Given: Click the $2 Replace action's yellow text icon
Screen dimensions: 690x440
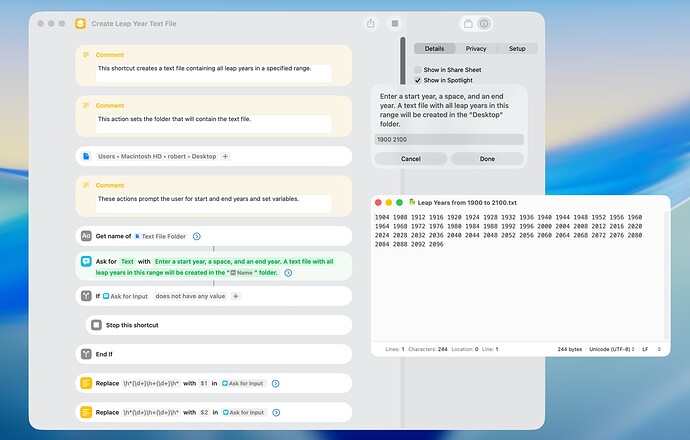Looking at the screenshot, I should (x=86, y=412).
